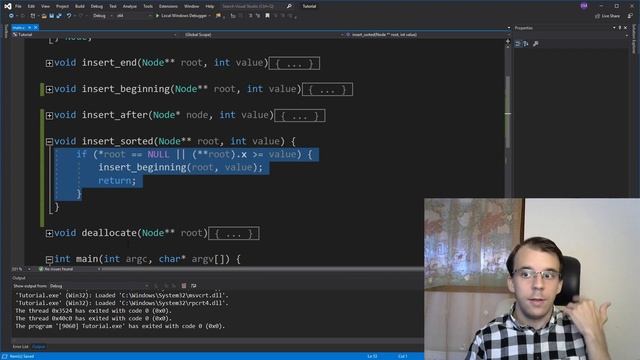Click the Property Pages wrench icon
640x360 pixels.
coord(536,44)
